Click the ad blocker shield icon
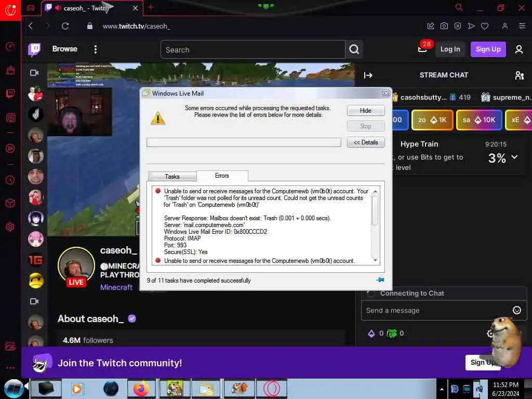Image resolution: width=532 pixels, height=399 pixels. point(458,26)
